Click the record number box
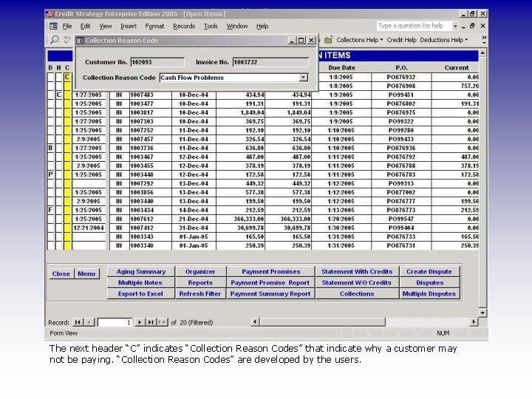The image size is (532, 399). (115, 322)
